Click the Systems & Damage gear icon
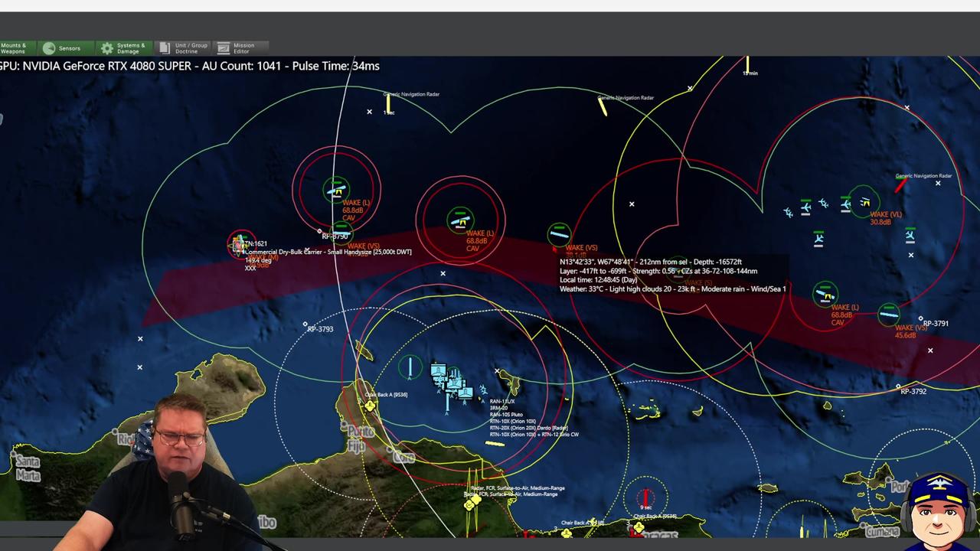 (107, 48)
